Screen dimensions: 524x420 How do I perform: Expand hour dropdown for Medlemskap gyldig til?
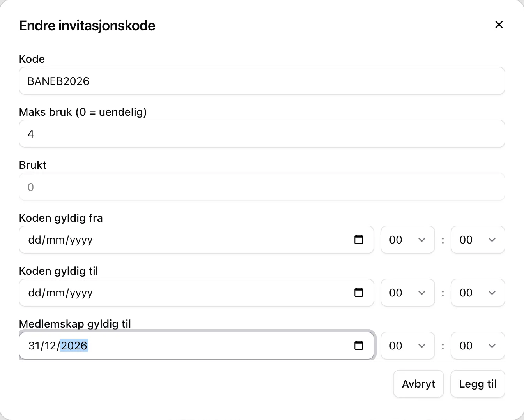pyautogui.click(x=407, y=346)
